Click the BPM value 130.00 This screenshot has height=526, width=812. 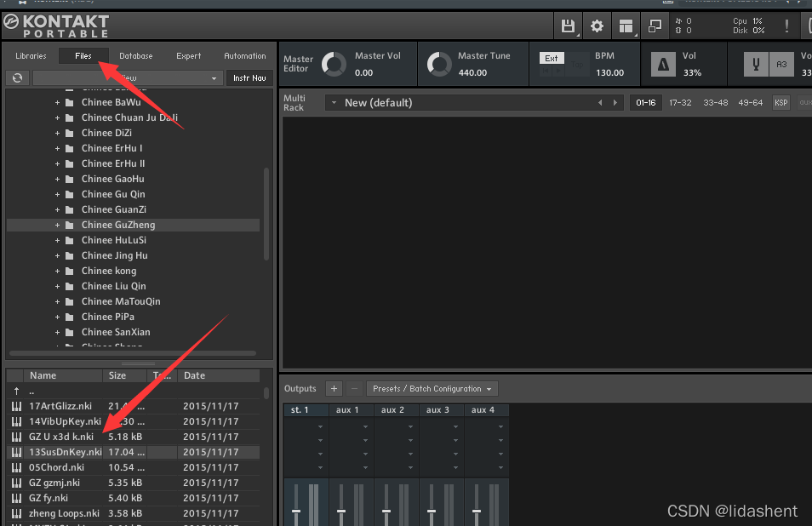pyautogui.click(x=609, y=73)
